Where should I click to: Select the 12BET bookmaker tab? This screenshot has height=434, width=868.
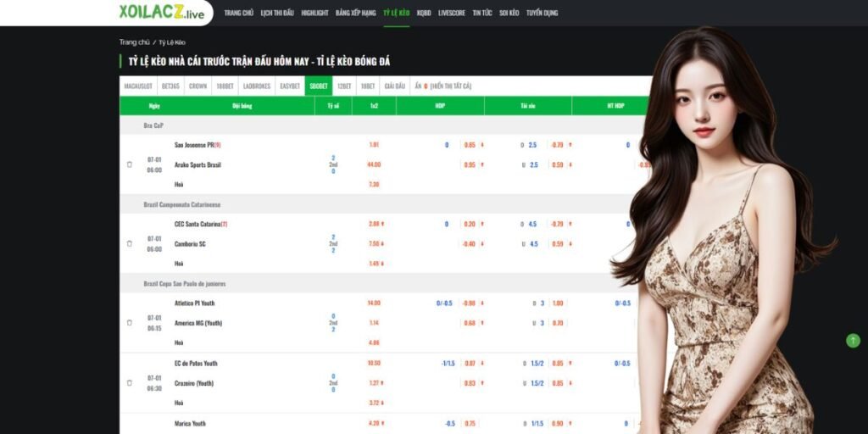pyautogui.click(x=344, y=86)
